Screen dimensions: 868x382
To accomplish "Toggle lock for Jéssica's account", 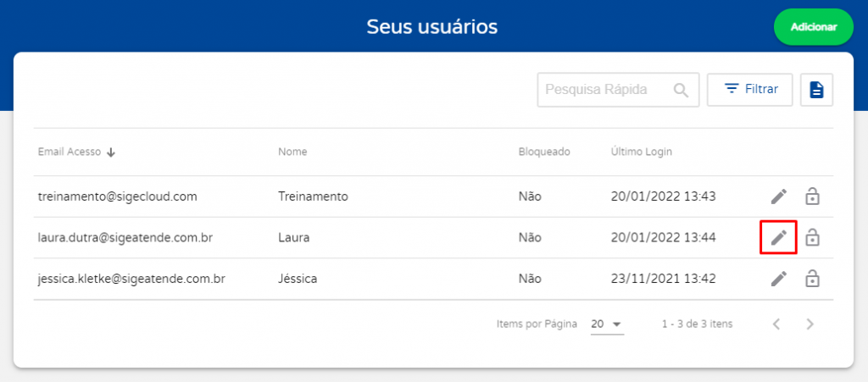I will (x=812, y=279).
